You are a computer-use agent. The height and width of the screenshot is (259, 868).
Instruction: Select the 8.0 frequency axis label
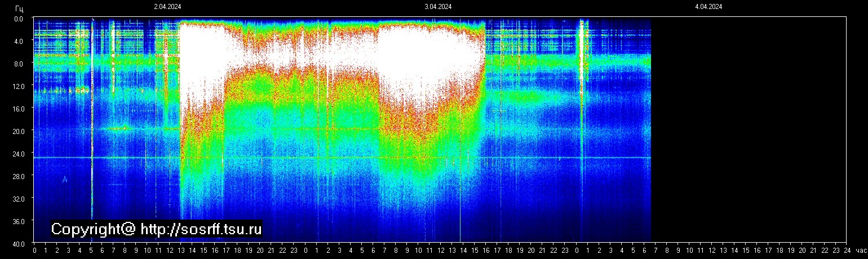point(19,64)
